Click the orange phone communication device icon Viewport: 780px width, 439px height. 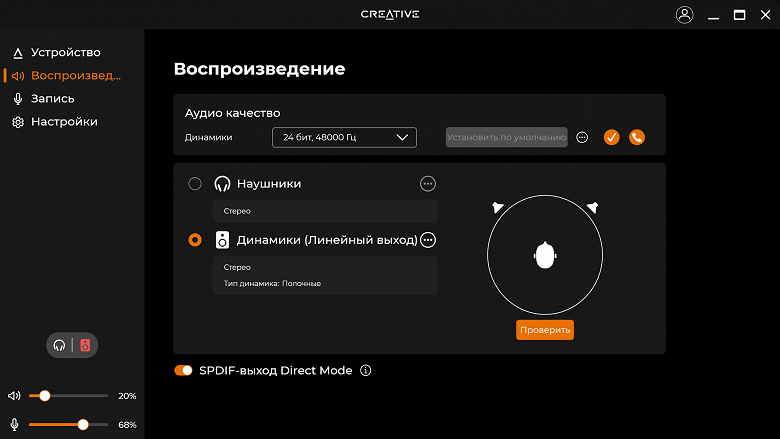tap(637, 137)
